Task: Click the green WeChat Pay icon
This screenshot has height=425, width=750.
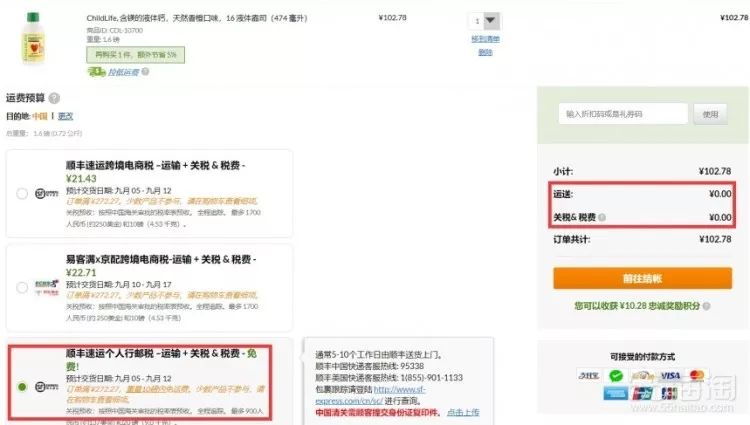Action: [x=616, y=376]
